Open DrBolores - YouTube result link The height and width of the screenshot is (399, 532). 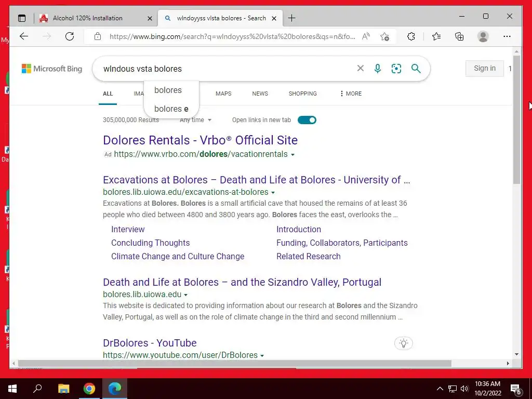150,343
